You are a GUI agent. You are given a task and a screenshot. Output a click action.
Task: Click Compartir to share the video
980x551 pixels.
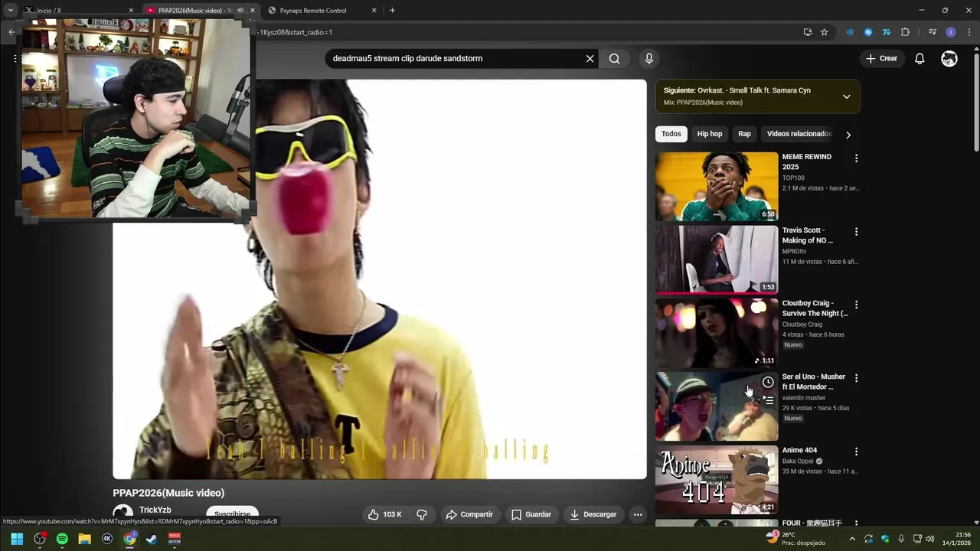(469, 514)
